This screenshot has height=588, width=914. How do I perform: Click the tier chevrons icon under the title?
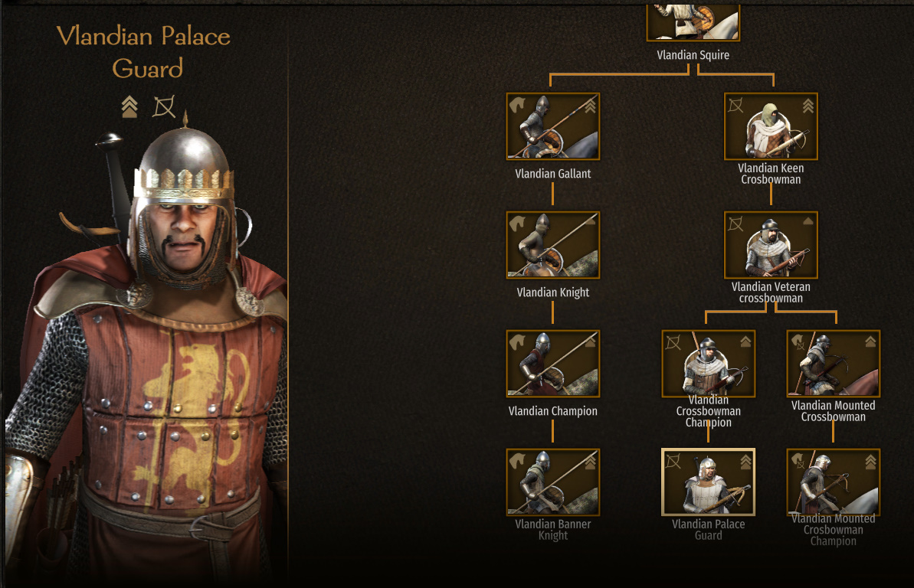pyautogui.click(x=129, y=106)
